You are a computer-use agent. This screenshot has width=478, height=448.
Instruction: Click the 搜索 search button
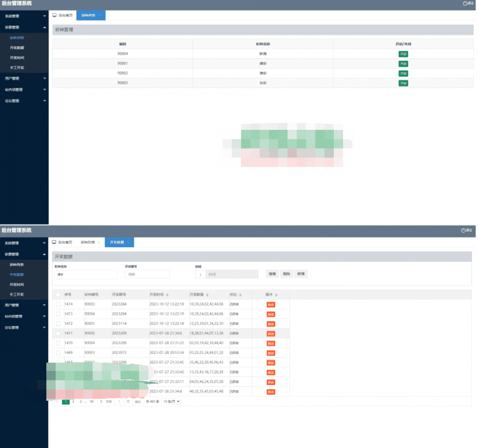coord(272,274)
